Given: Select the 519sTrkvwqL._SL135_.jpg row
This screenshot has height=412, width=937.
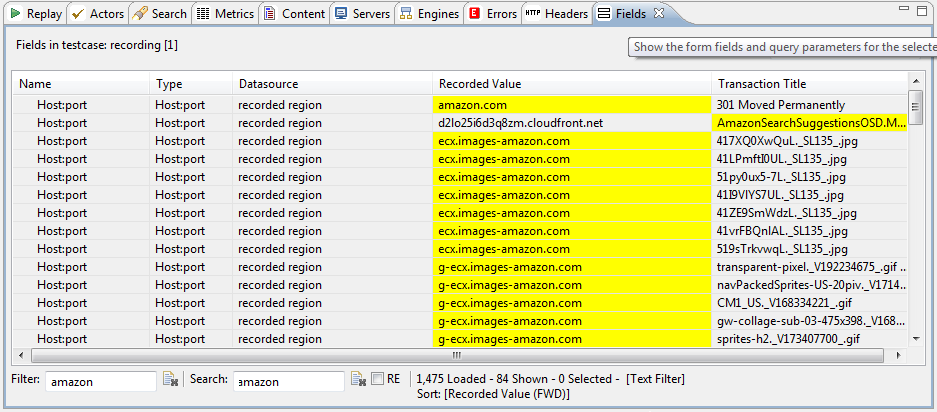Looking at the screenshot, I should 460,249.
